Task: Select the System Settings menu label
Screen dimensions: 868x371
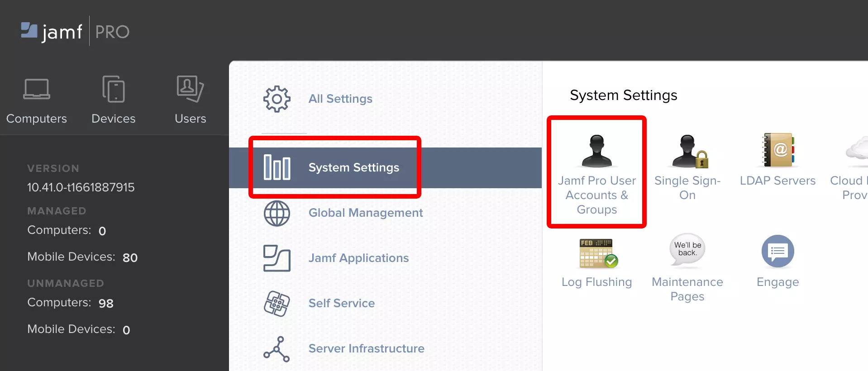Action: click(x=354, y=167)
